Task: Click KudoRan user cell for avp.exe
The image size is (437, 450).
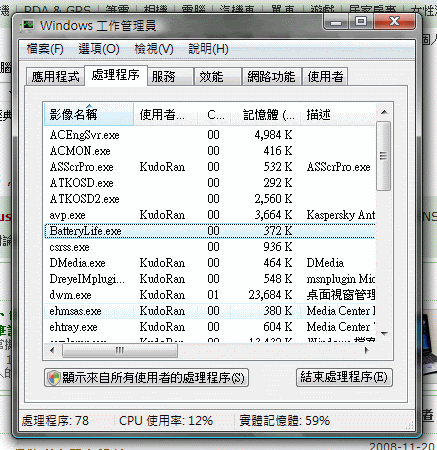Action: pyautogui.click(x=162, y=215)
